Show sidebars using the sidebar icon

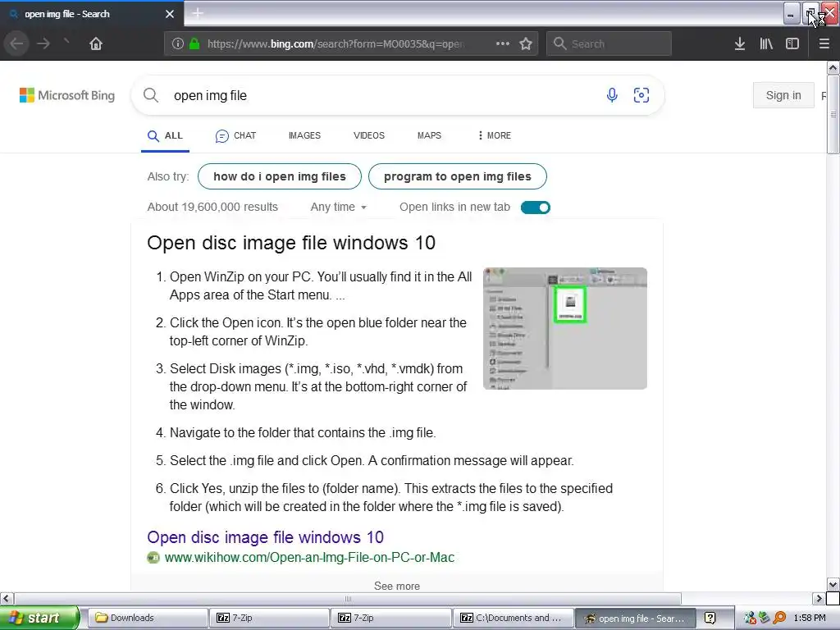click(792, 44)
